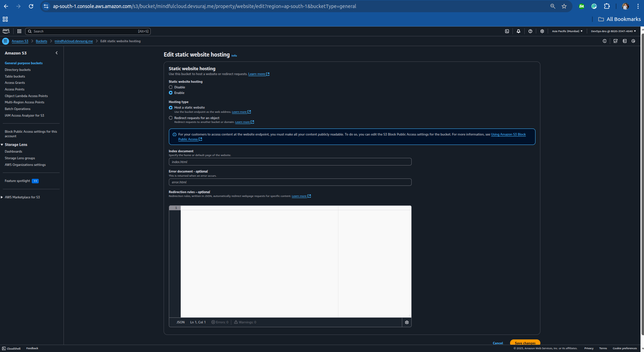Choose Redirect requests for an object
The height and width of the screenshot is (352, 644).
click(171, 118)
